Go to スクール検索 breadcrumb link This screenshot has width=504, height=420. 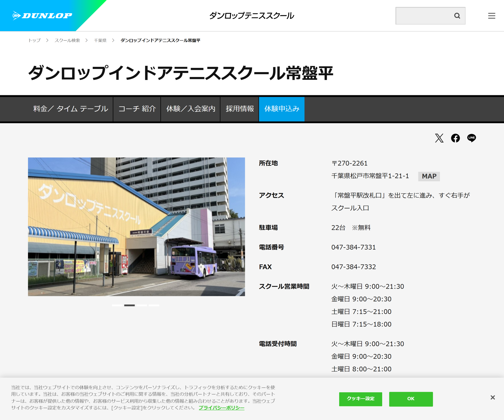[x=67, y=40]
